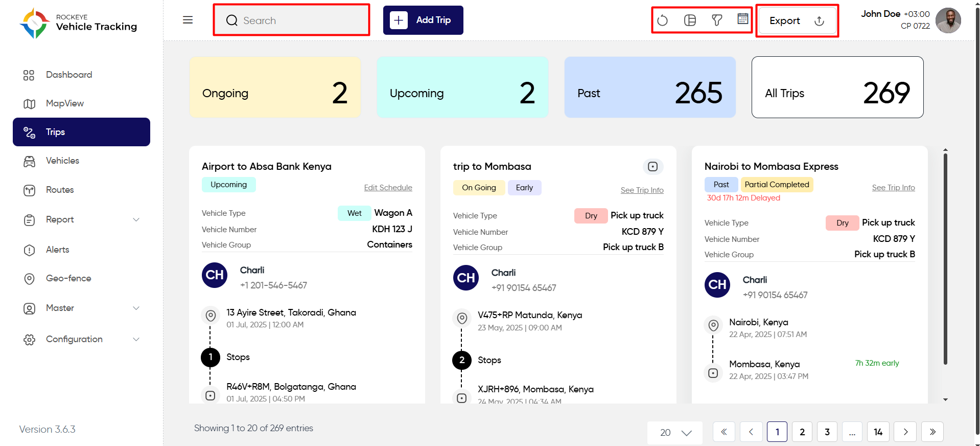Select page 3 in pagination

pyautogui.click(x=827, y=432)
